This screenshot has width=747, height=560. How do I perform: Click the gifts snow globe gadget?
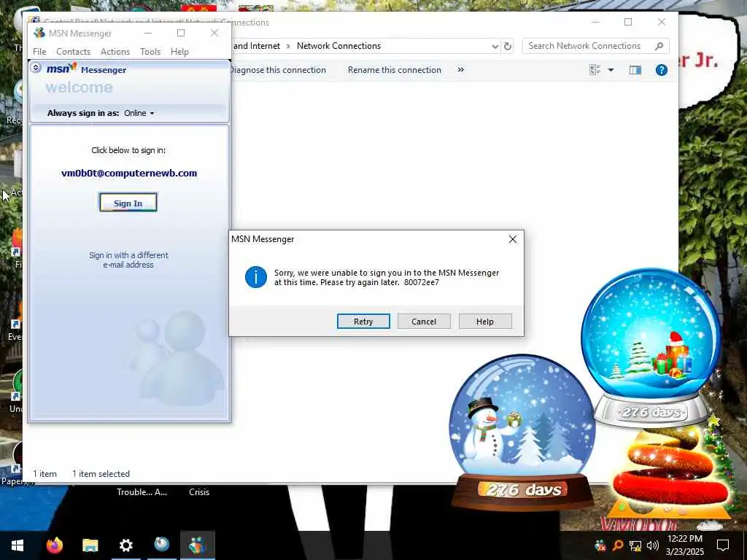pyautogui.click(x=651, y=346)
